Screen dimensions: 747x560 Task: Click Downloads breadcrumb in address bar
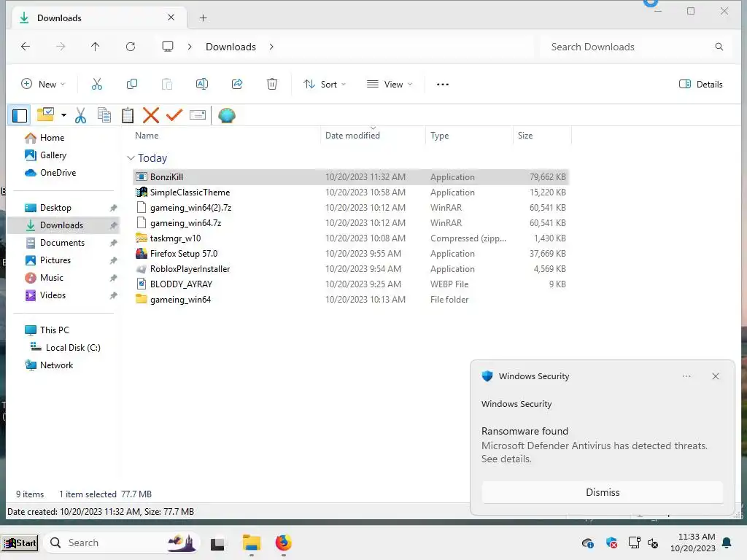(x=231, y=47)
